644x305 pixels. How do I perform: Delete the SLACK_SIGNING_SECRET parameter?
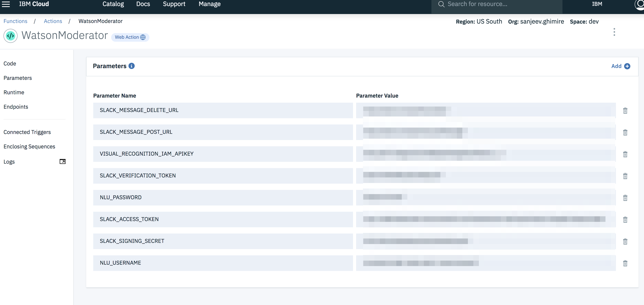[625, 241]
